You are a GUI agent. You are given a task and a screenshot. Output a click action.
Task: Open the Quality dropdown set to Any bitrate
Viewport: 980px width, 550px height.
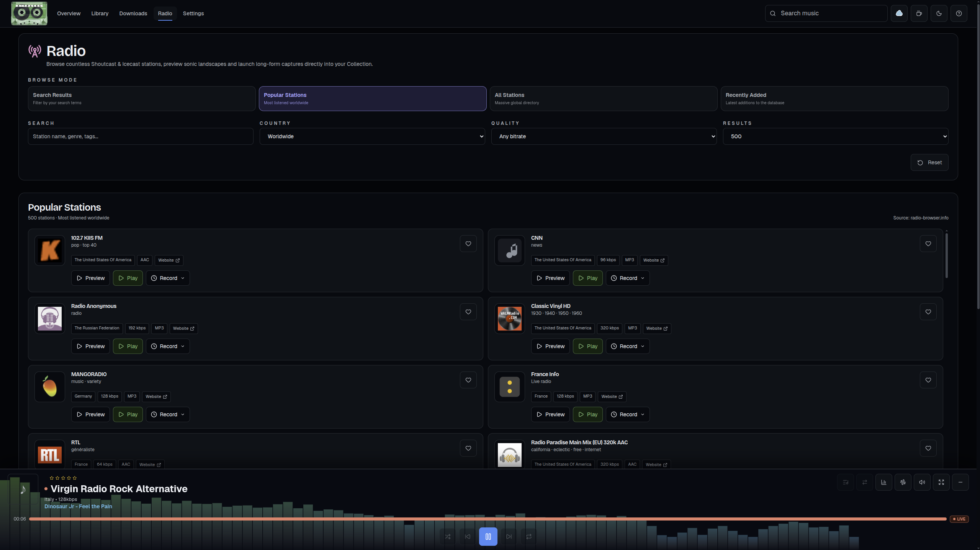click(x=604, y=136)
